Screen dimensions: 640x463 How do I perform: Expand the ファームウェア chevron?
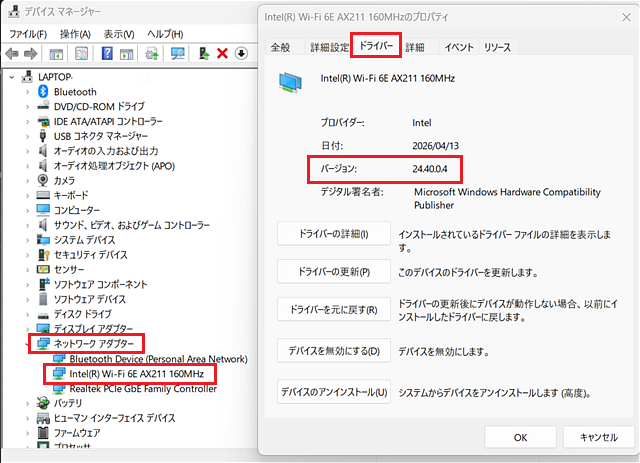coord(27,433)
